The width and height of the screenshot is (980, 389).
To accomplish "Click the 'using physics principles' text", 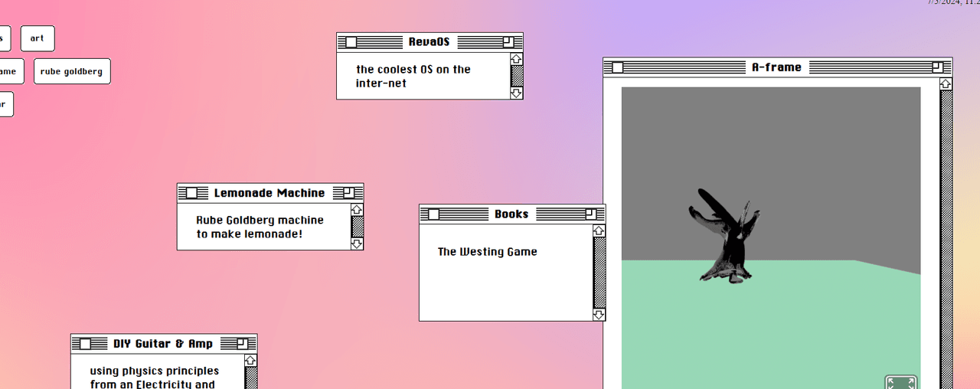I will [155, 371].
